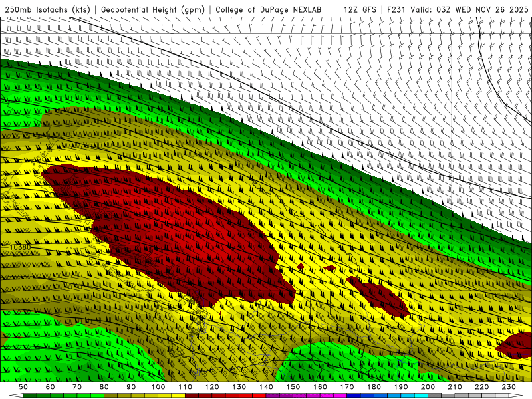Image resolution: width=532 pixels, height=399 pixels.
Task: Click the color bar's right end arrow
Action: pos(516,396)
